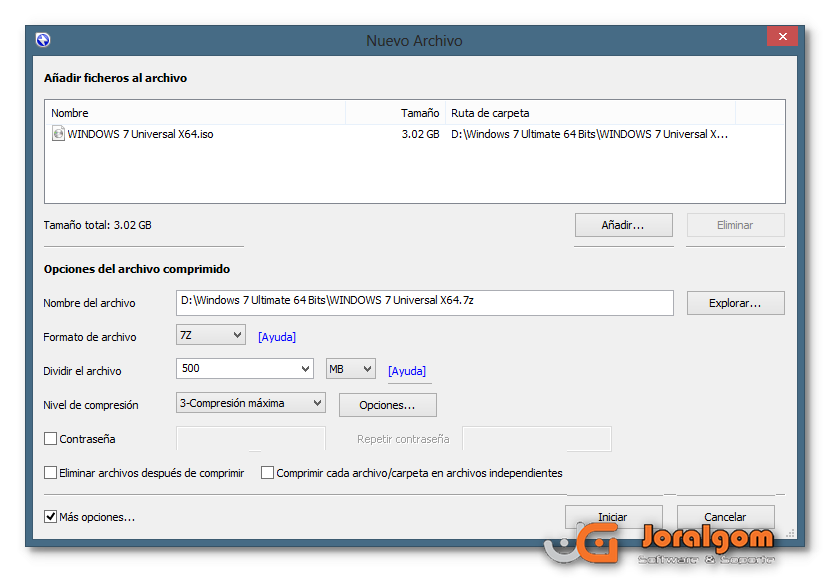Click the Añadir... button

(x=624, y=225)
